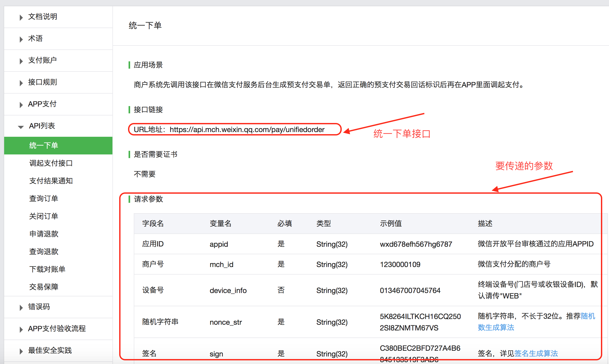The image size is (609, 364).
Task: Click the 接口链接 section heading
Action: (x=148, y=110)
